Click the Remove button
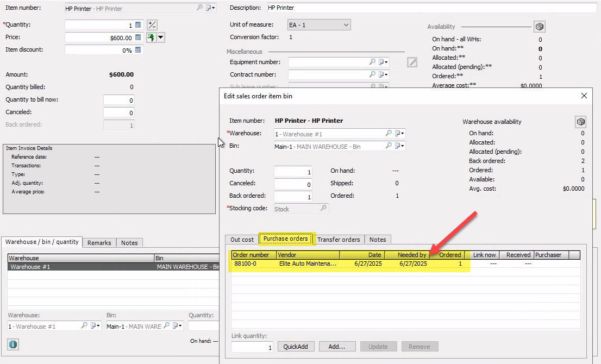 point(420,347)
